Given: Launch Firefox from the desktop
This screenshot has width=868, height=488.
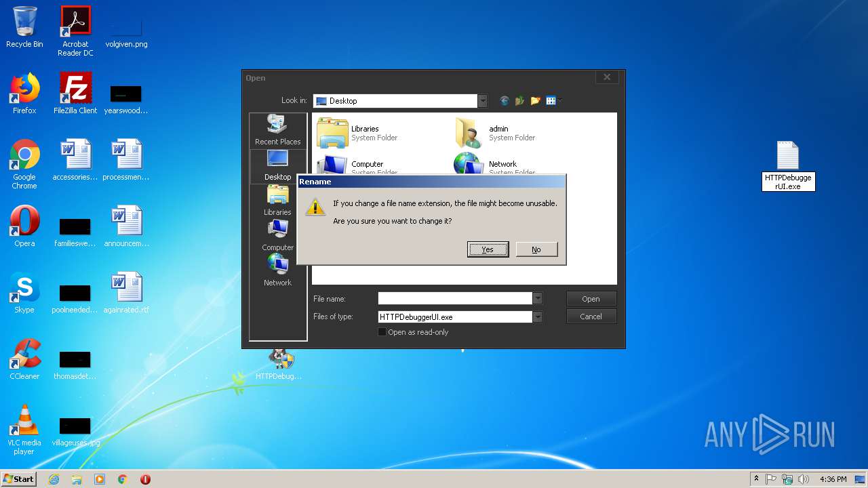Looking at the screenshot, I should point(24,94).
